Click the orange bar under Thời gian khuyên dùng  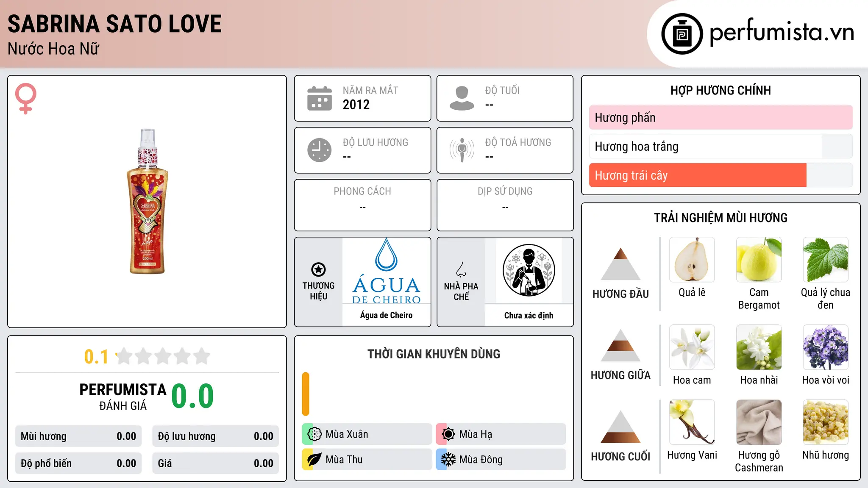tap(306, 394)
